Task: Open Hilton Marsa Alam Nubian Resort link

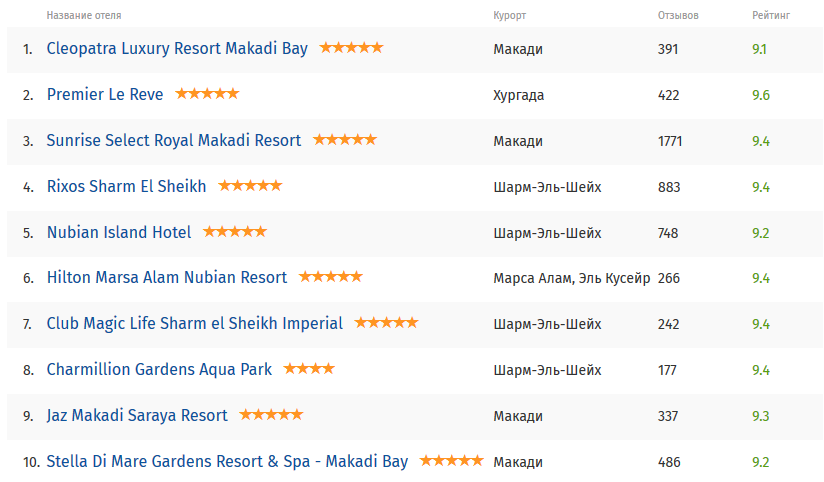Action: click(x=167, y=278)
